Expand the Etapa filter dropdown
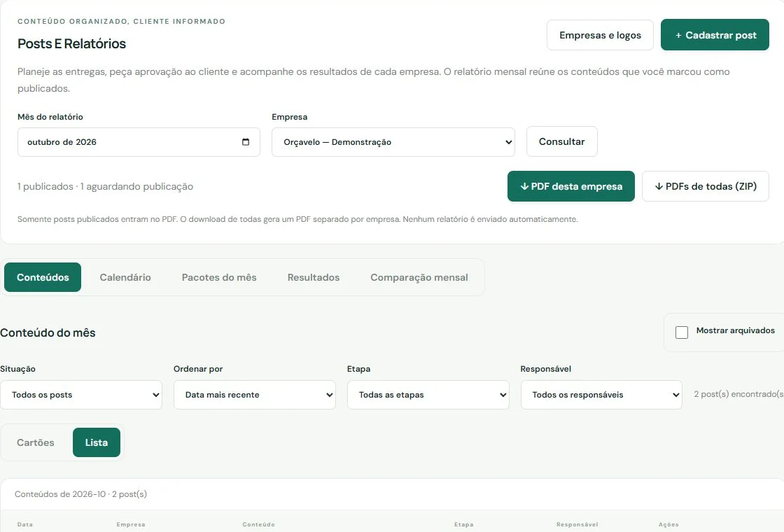This screenshot has width=784, height=532. pyautogui.click(x=428, y=395)
